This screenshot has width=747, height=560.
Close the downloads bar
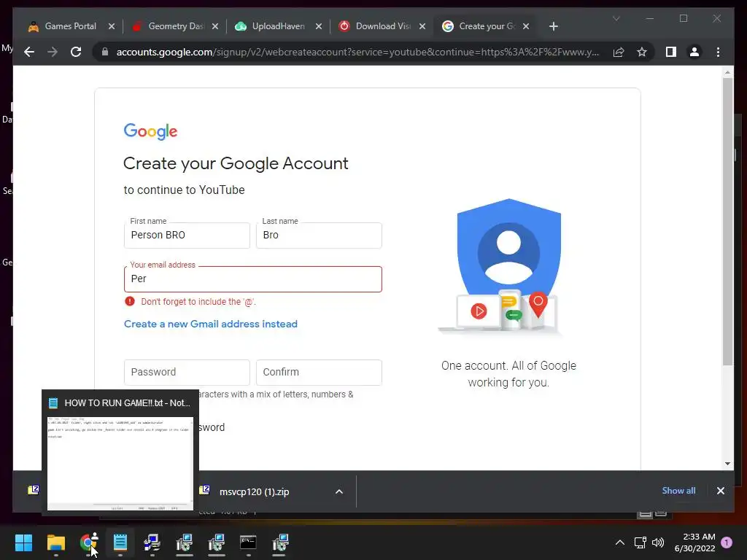(x=720, y=491)
